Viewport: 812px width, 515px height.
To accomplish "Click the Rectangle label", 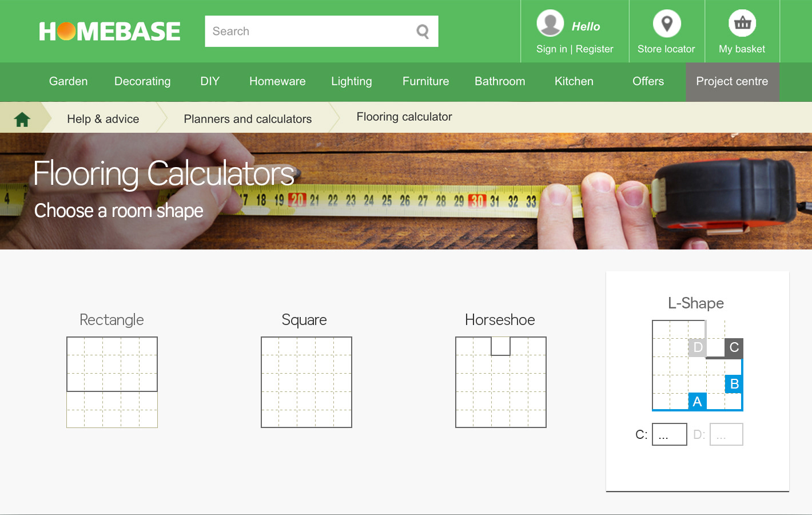I will coord(112,320).
